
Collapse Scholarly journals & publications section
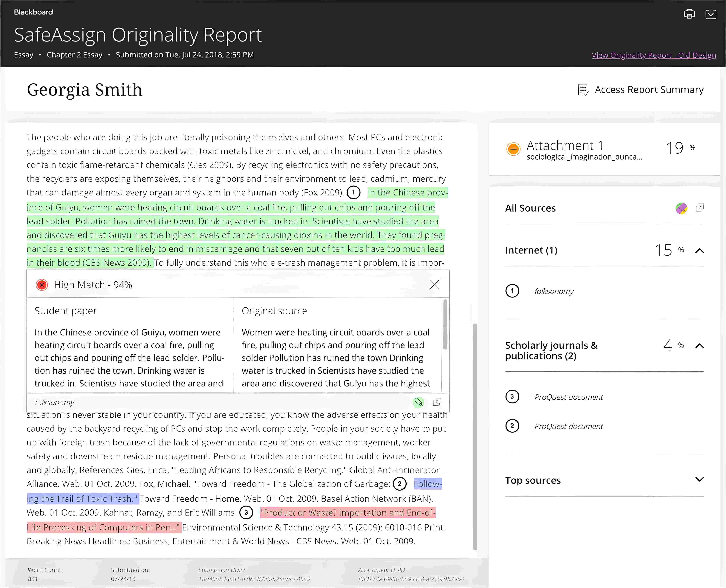(700, 346)
